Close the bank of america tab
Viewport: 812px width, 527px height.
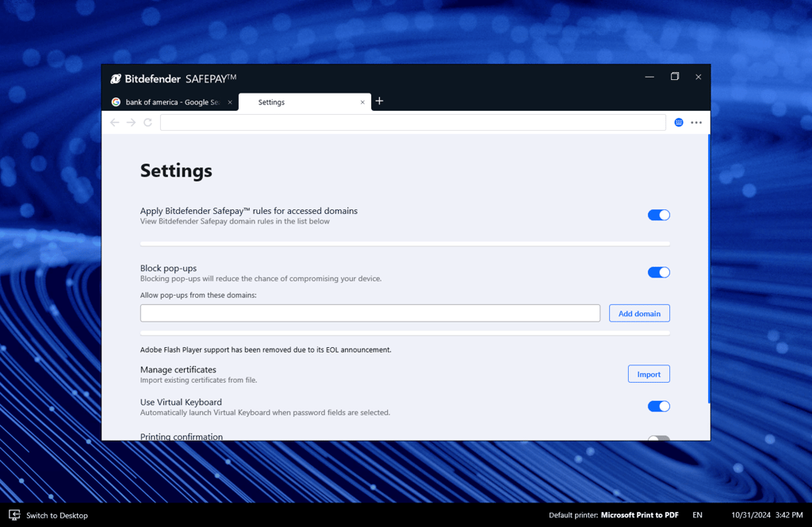(x=230, y=102)
